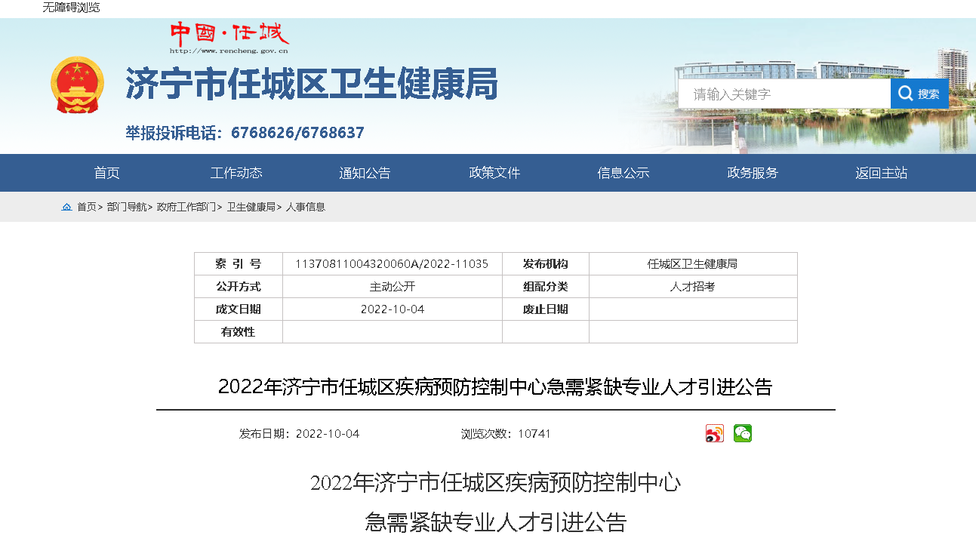976x560 pixels.
Task: Share the article to Weibo
Action: click(x=715, y=433)
